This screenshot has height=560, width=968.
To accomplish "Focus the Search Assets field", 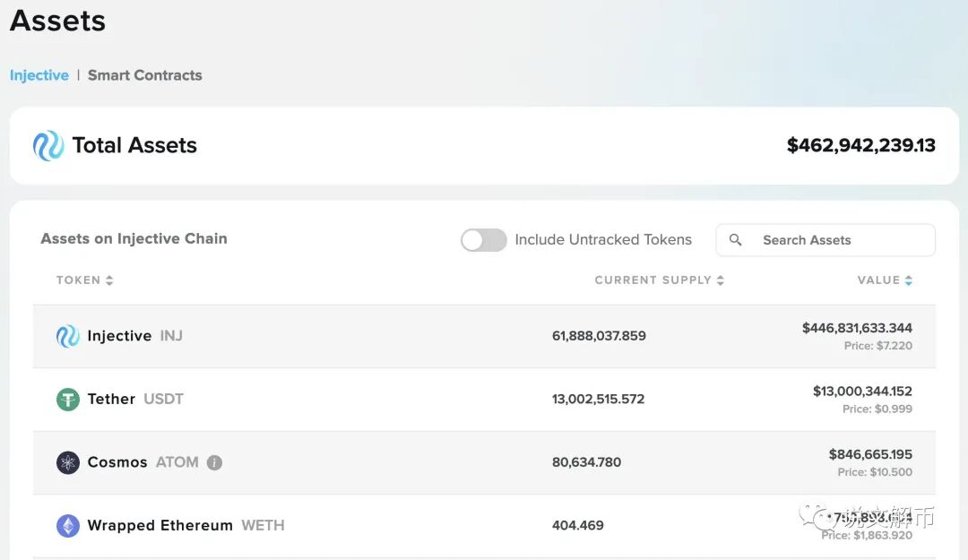I will click(825, 240).
